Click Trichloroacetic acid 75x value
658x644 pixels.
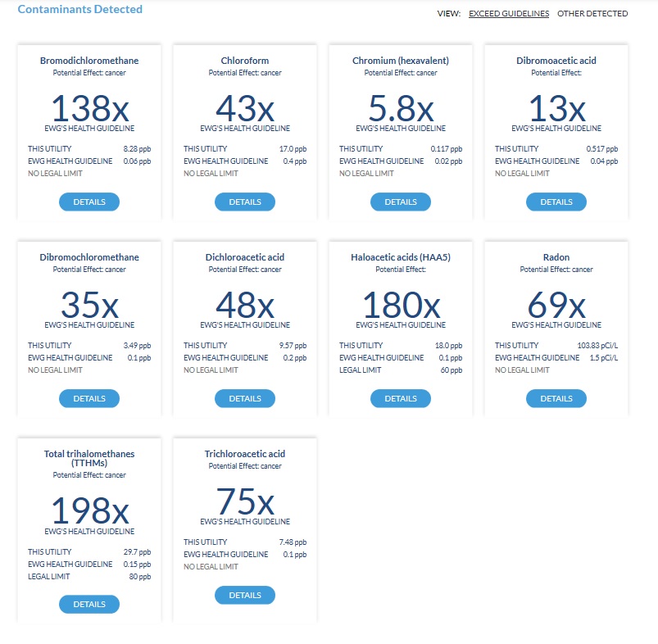coord(245,501)
